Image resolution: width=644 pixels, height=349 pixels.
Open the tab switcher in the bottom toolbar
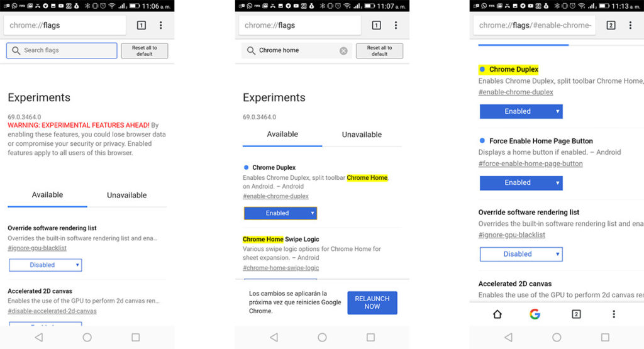575,314
